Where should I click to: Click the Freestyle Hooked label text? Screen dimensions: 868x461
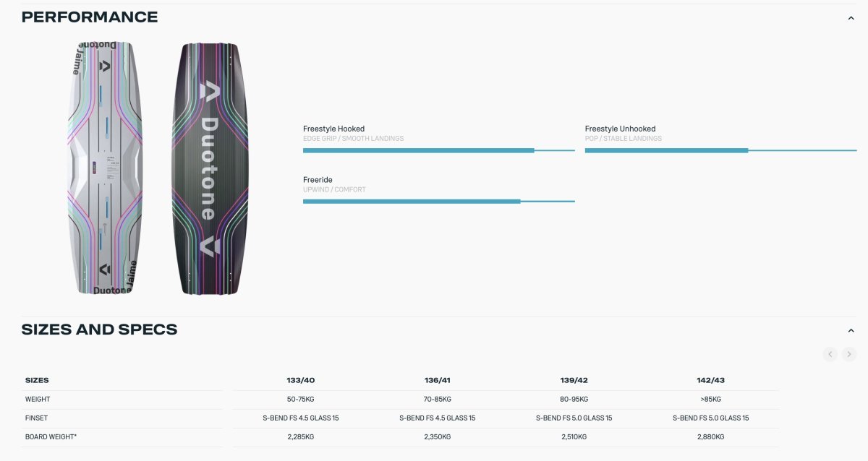tap(333, 129)
